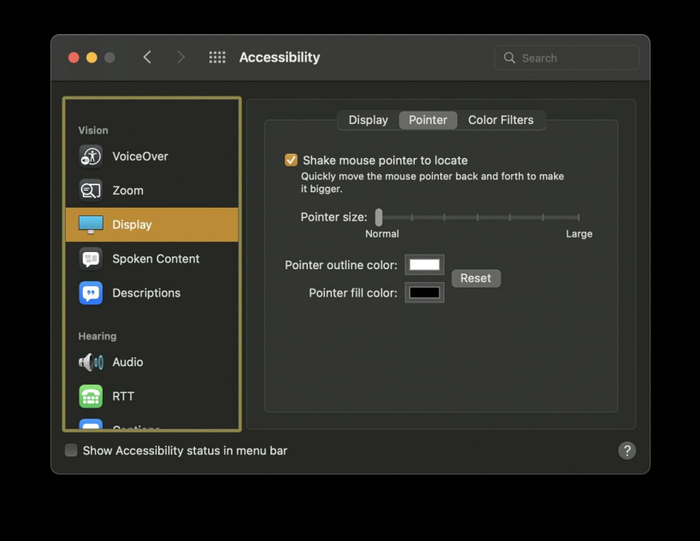The image size is (700, 541).
Task: Click the Display monitor icon
Action: tap(91, 224)
